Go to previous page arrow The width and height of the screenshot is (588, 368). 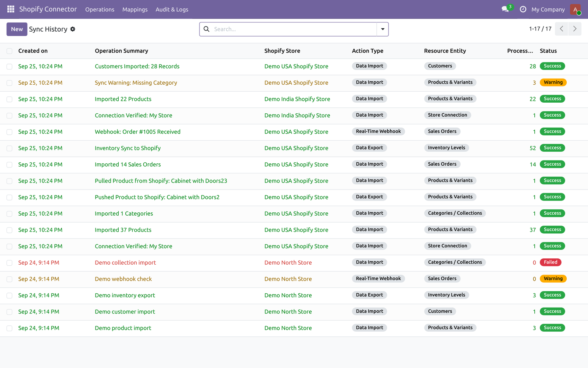562,29
